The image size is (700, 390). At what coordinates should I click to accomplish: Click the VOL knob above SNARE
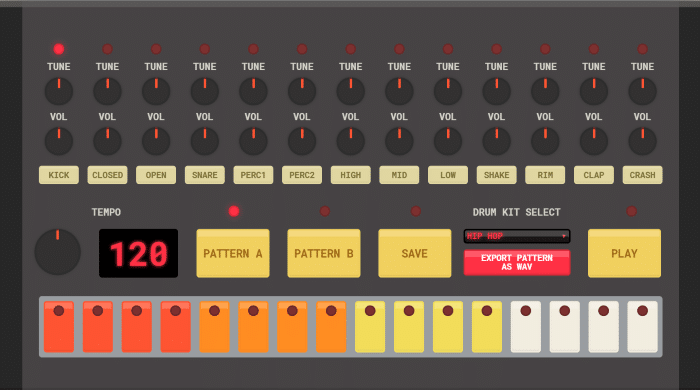[x=204, y=141]
